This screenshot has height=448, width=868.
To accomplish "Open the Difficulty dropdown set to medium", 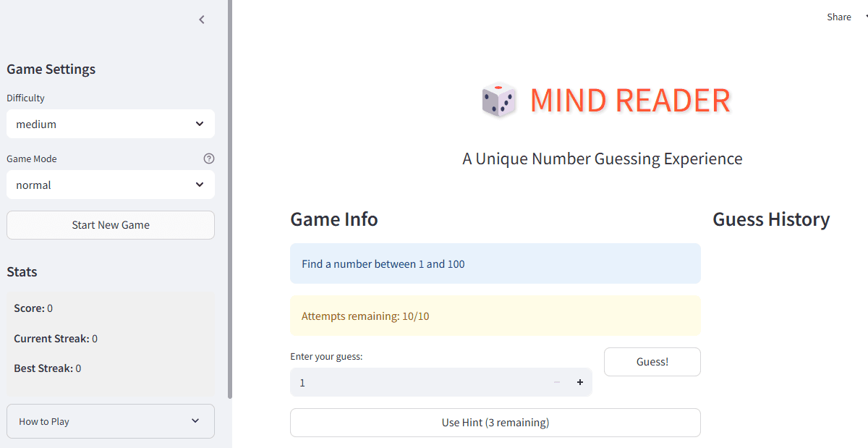I will click(110, 124).
